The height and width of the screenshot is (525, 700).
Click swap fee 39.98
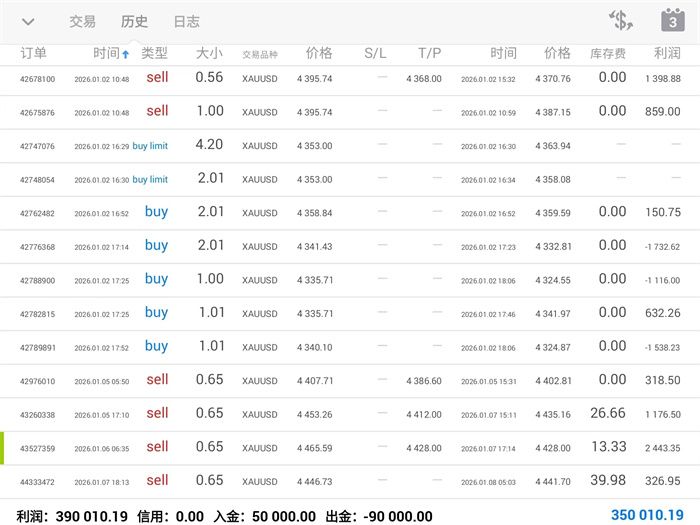[x=608, y=480]
